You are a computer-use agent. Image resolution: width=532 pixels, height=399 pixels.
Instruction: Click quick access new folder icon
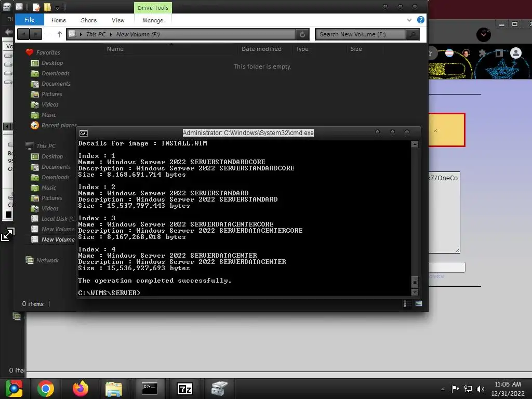click(47, 7)
